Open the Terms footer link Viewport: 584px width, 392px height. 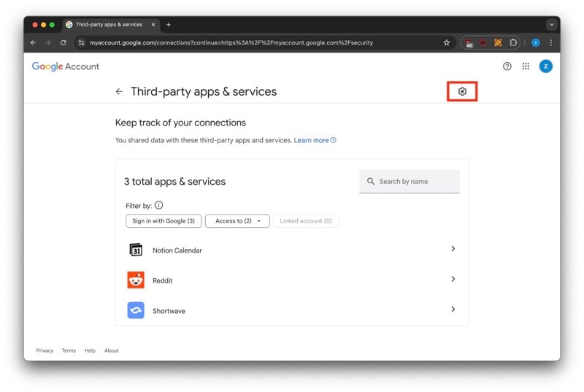click(x=69, y=350)
